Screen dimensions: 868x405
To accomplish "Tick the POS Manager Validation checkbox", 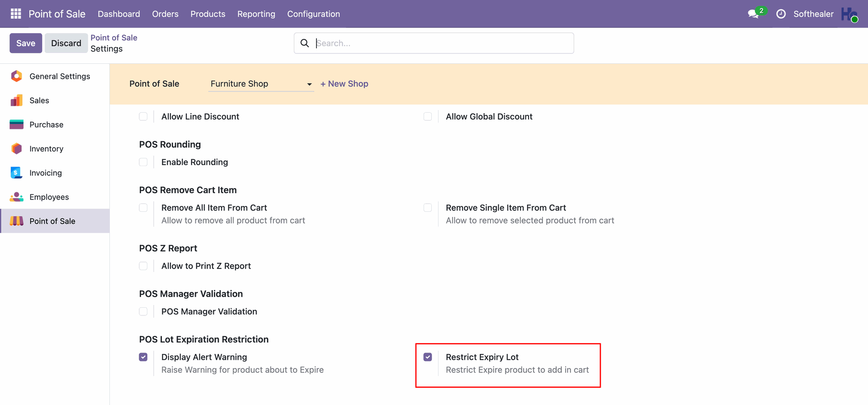I will pos(143,311).
